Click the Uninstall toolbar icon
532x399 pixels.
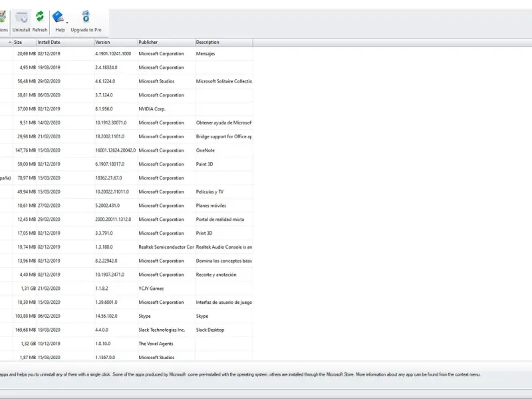coord(21,22)
